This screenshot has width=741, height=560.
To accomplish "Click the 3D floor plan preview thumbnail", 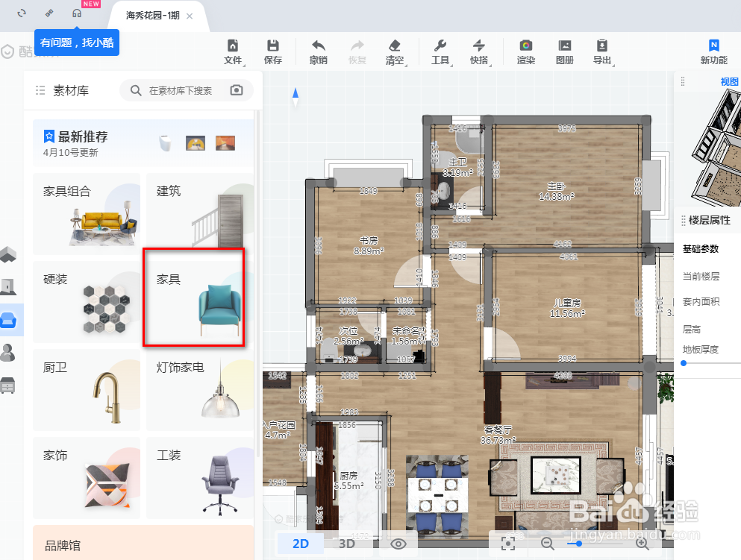I will point(716,148).
